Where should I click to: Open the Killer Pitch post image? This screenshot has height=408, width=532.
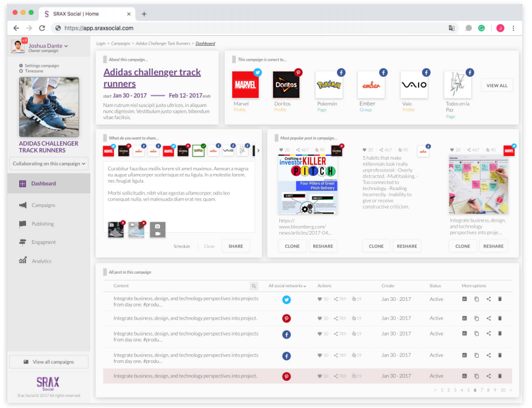point(308,184)
